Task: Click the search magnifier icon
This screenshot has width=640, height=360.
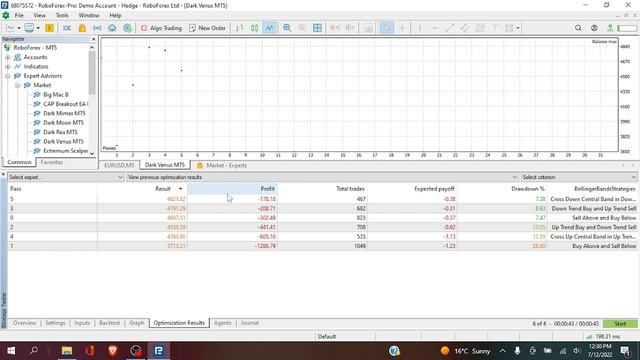Action: point(578,28)
